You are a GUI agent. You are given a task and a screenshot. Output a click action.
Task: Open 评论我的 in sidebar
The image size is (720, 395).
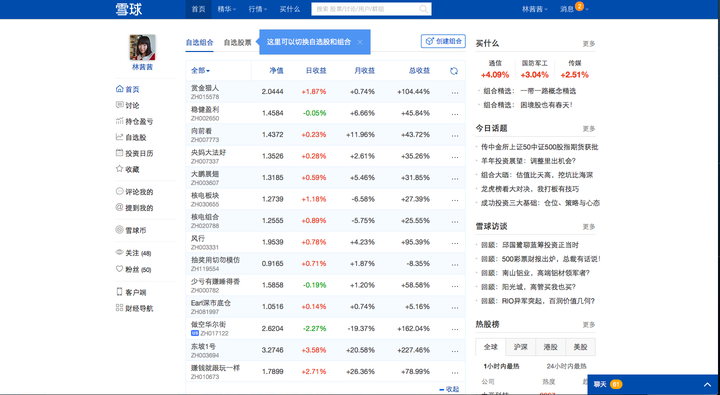tap(135, 192)
